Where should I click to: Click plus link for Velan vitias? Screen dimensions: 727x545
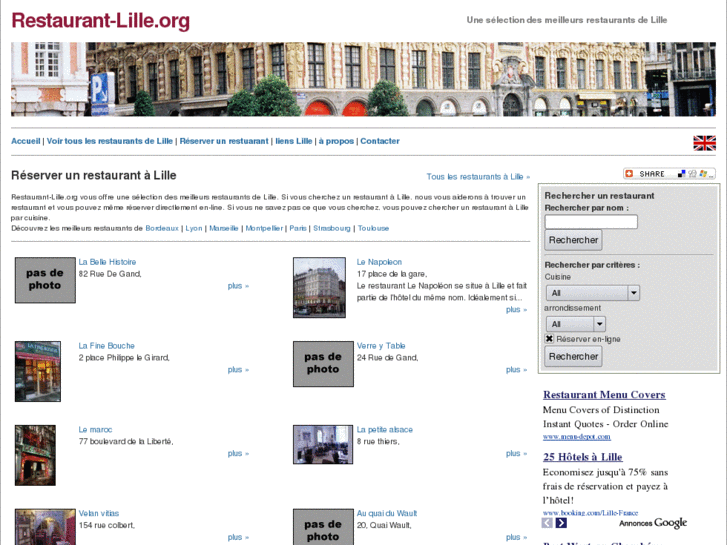point(238,538)
